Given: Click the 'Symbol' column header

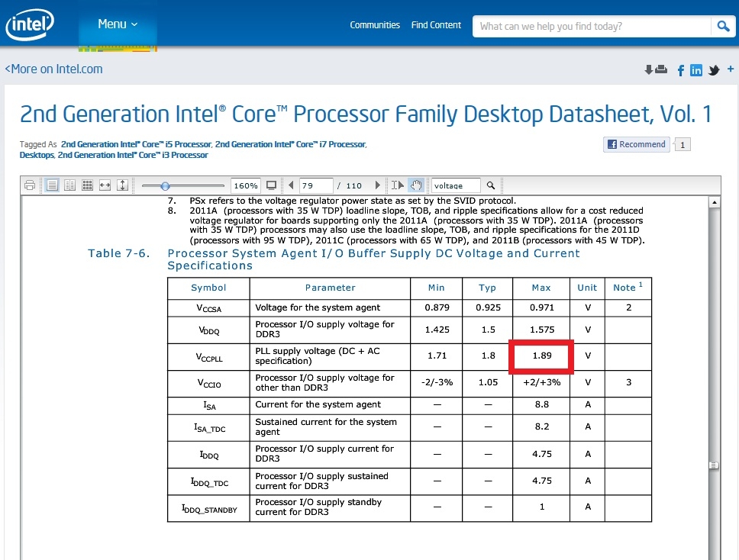Looking at the screenshot, I should [208, 288].
